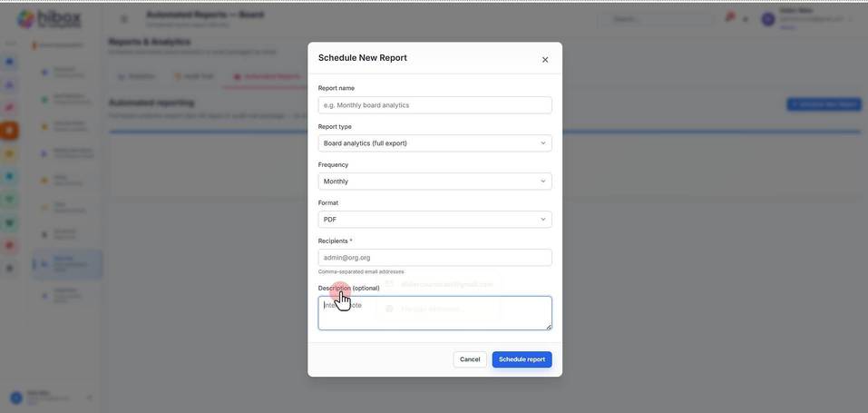Click the blue avatar at bottom left
Screen dimensions: 868x413
[16, 398]
